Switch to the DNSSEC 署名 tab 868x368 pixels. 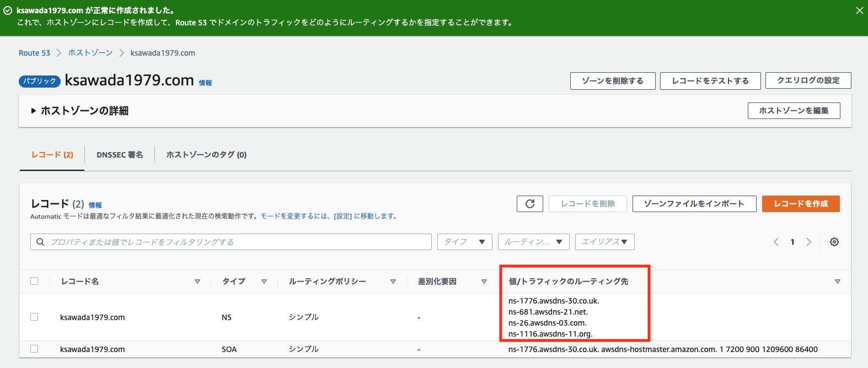[x=120, y=155]
